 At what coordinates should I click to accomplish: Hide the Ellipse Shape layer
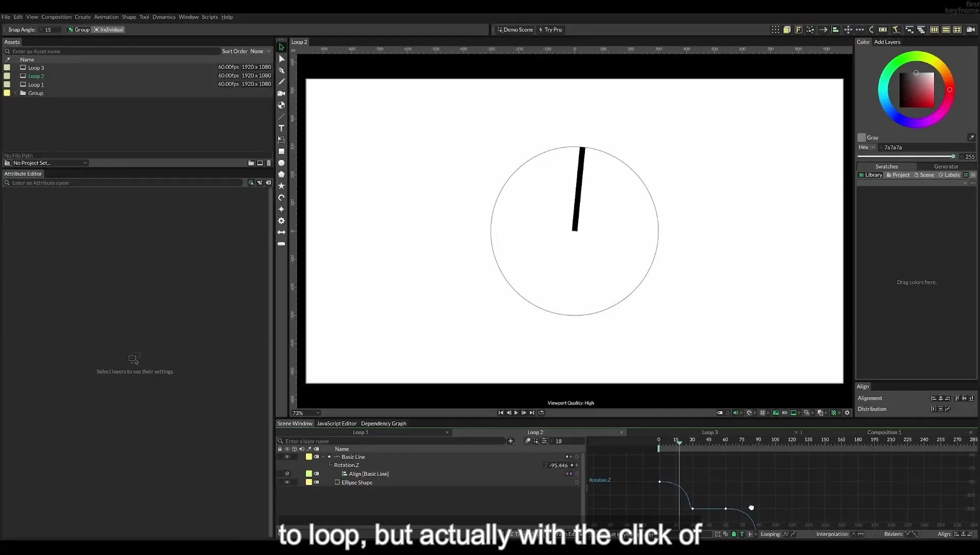[287, 483]
